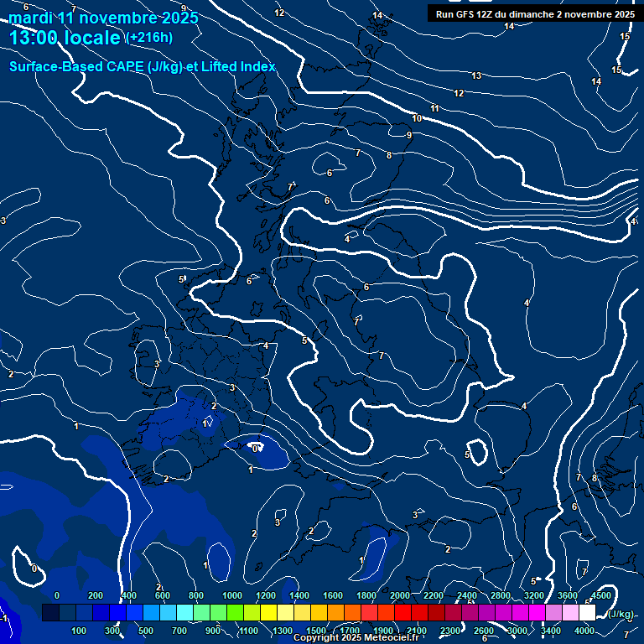Select the red 2000–2100 legend swatch
Viewport: 644px width, 644px height.
pyautogui.click(x=402, y=612)
